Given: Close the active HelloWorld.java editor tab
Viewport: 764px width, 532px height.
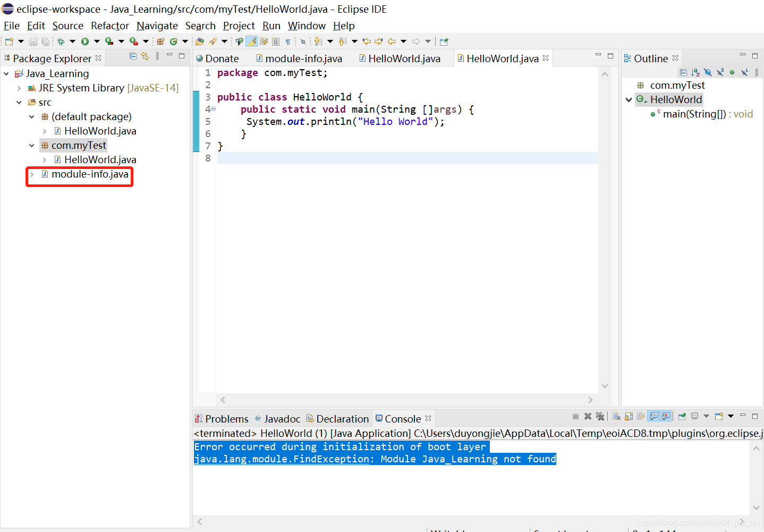Looking at the screenshot, I should coord(546,58).
